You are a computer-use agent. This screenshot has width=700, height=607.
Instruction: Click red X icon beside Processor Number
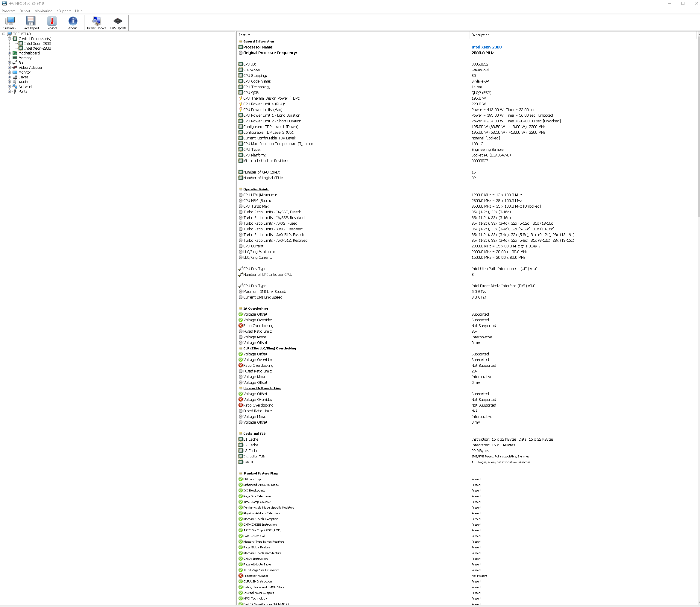(241, 576)
